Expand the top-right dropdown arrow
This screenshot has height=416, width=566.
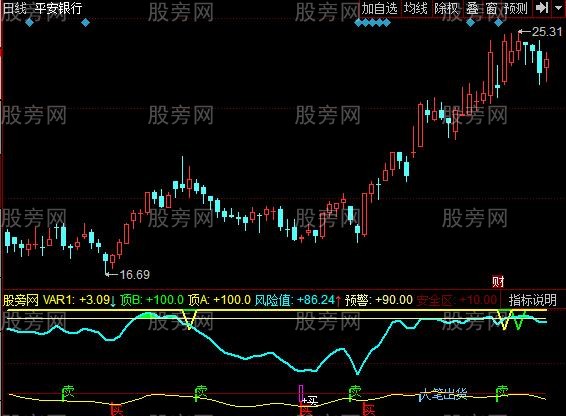(x=558, y=8)
